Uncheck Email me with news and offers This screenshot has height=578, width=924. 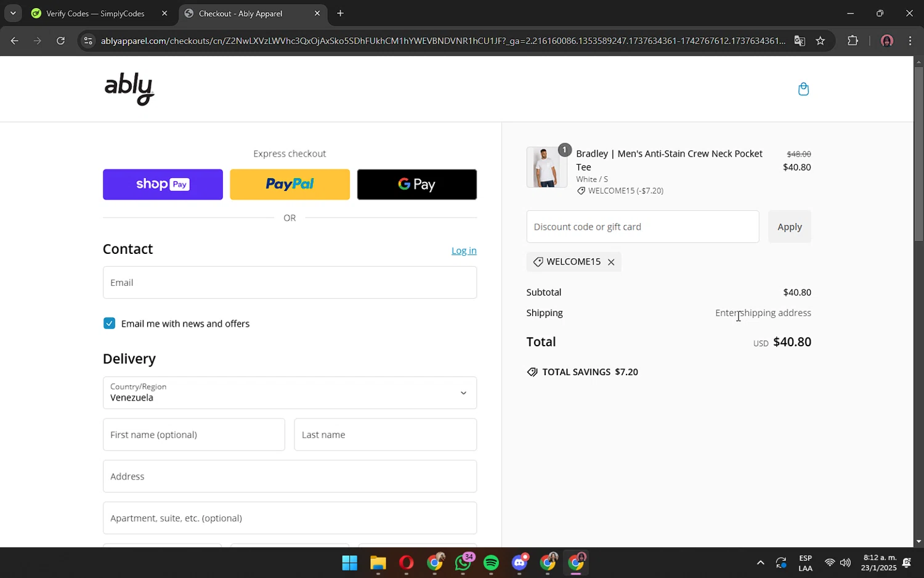(109, 324)
